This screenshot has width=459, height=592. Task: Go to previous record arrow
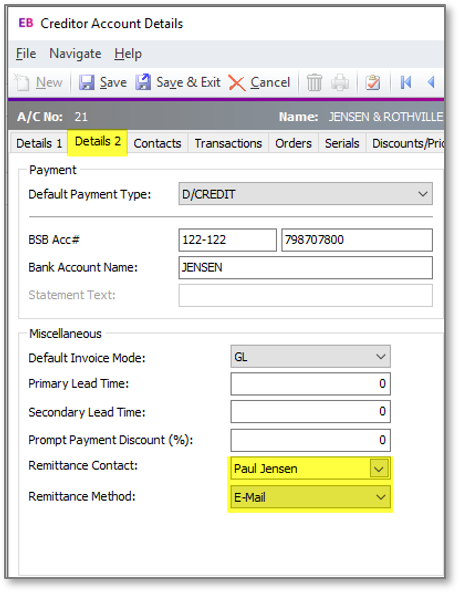click(431, 82)
